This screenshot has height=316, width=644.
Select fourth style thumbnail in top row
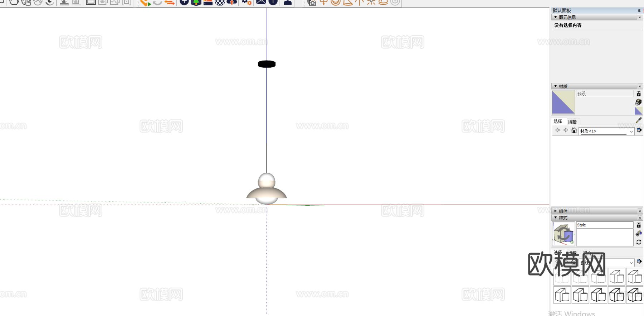tap(616, 277)
